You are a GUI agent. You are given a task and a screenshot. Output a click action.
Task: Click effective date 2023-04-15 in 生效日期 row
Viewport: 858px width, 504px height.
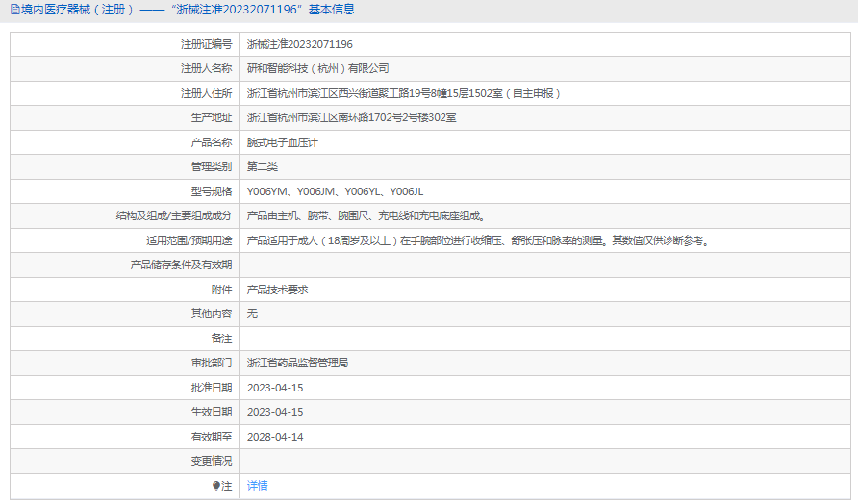[x=275, y=412]
